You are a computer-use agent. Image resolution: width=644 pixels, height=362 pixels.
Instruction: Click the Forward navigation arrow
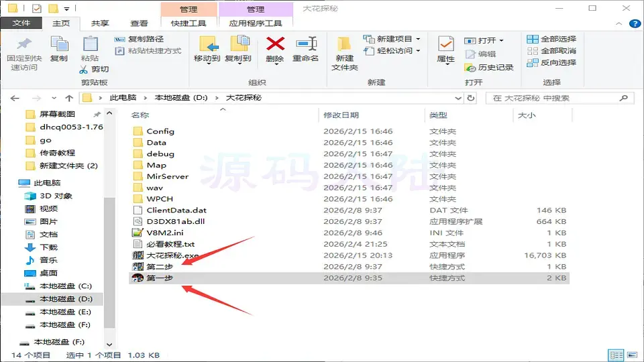pyautogui.click(x=36, y=98)
